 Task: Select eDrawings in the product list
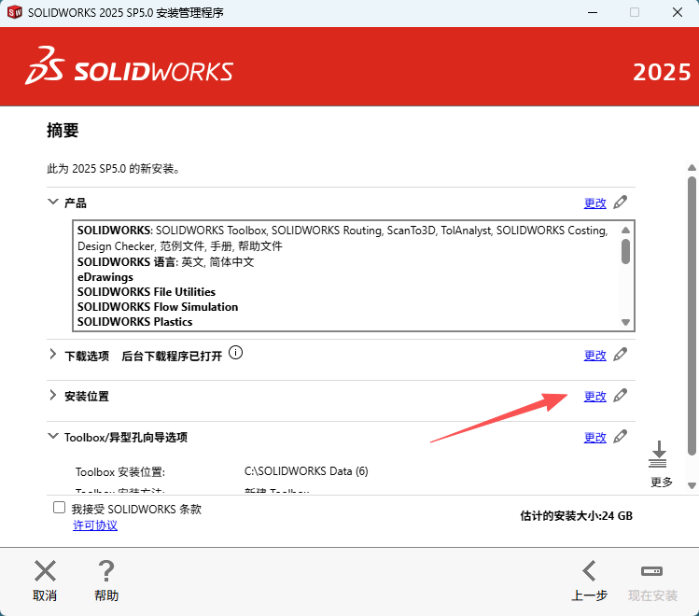[x=105, y=277]
